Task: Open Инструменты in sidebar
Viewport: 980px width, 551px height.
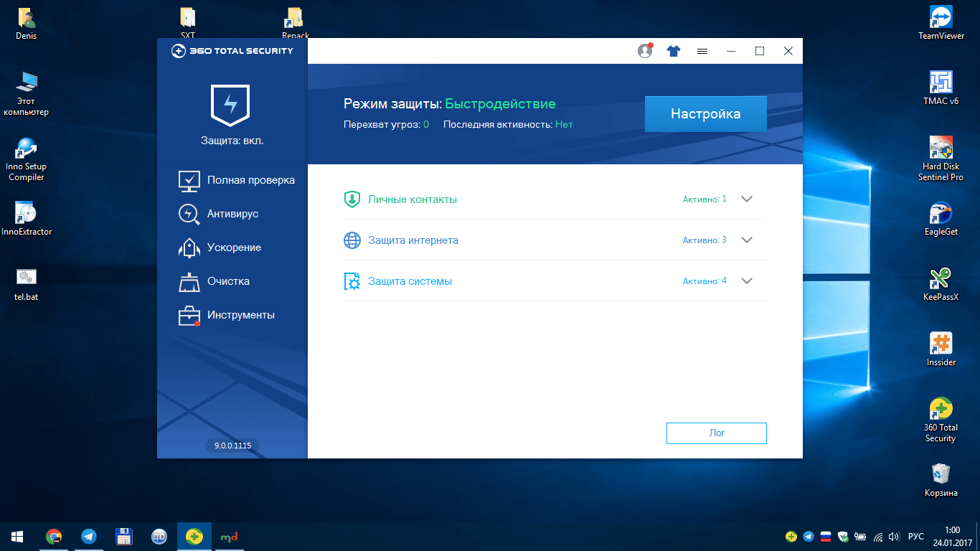Action: pyautogui.click(x=226, y=315)
